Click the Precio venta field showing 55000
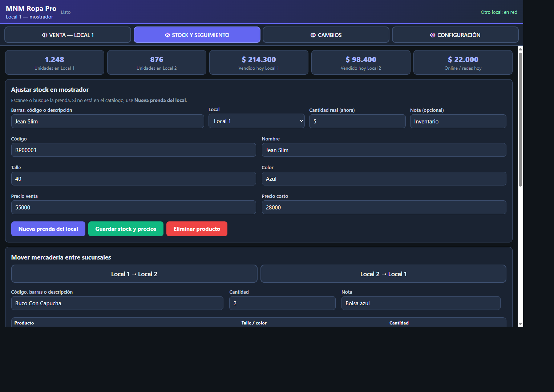Screen dimensions: 554x392 click(134, 208)
